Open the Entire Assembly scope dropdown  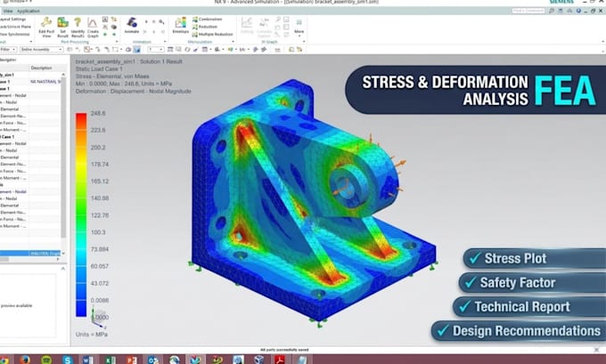click(x=42, y=50)
